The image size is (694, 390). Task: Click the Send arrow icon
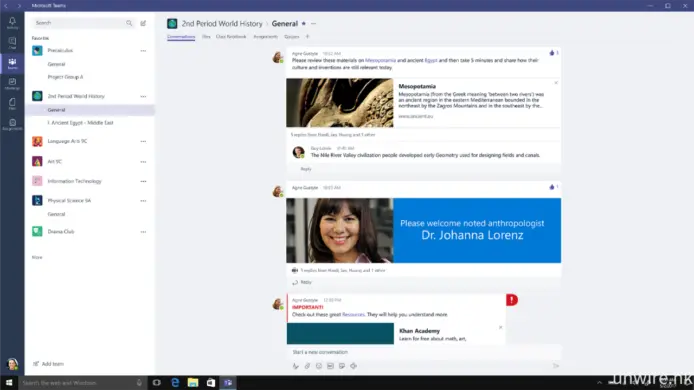point(556,366)
